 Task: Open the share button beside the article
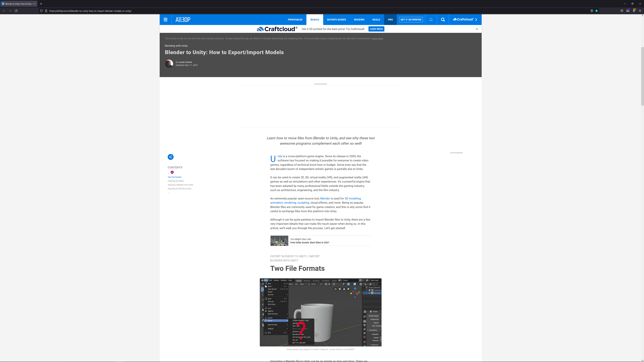pyautogui.click(x=171, y=157)
